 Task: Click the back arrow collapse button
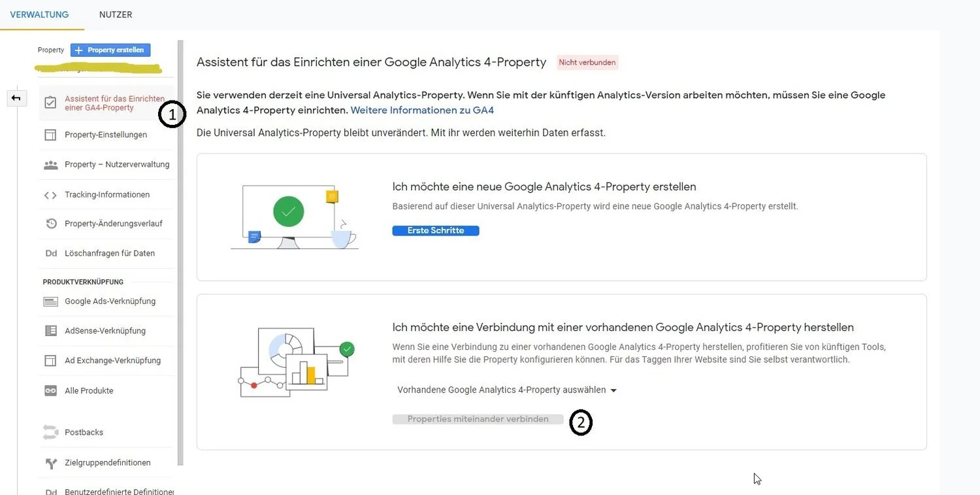click(x=16, y=98)
